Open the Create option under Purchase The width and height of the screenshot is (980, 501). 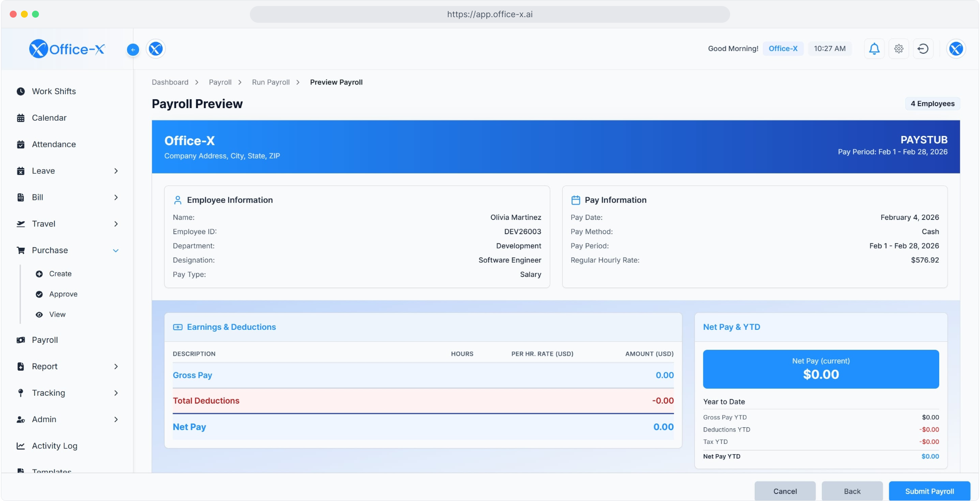[x=60, y=273]
